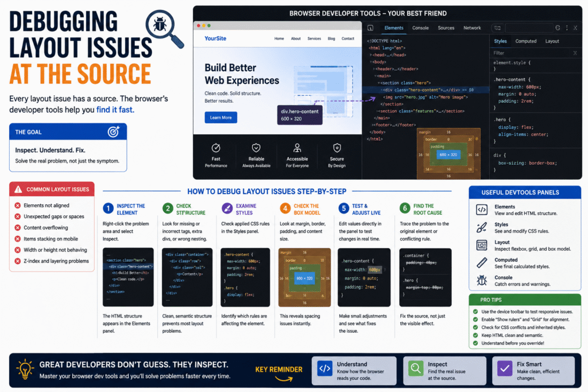Open the Network tab
Viewport: 588px width, 392px height.
point(472,28)
